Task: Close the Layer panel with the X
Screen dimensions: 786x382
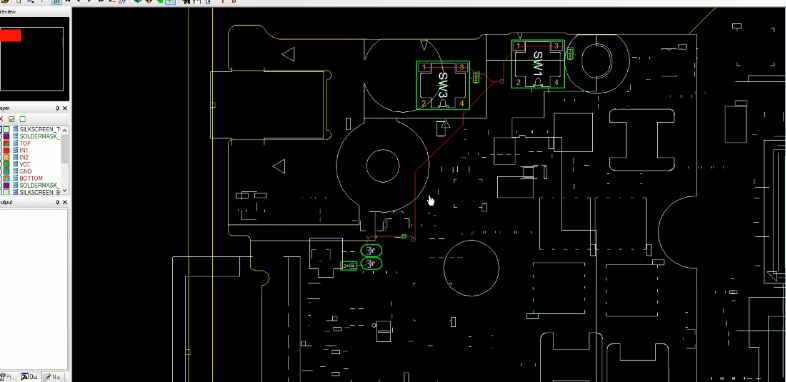Action: (65, 108)
